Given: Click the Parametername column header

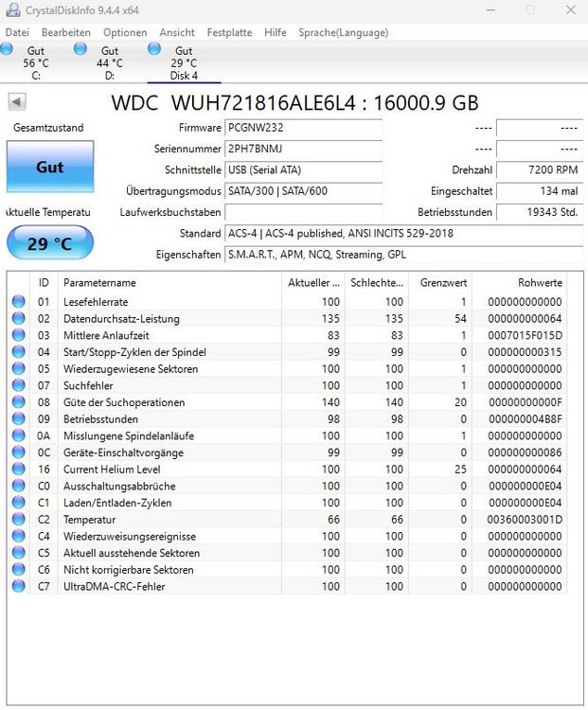Looking at the screenshot, I should click(169, 282).
